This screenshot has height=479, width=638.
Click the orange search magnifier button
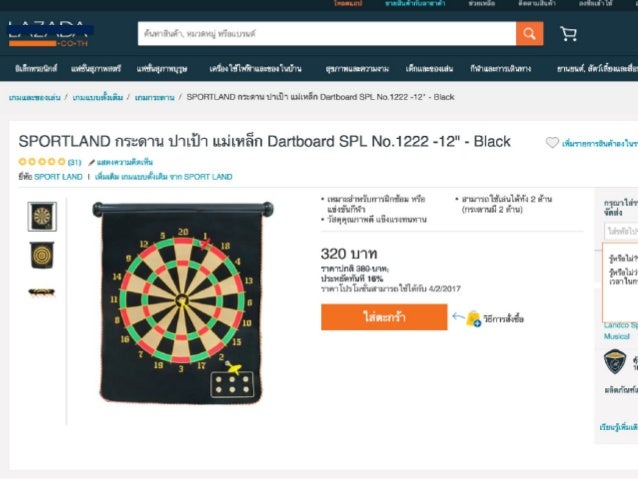click(529, 33)
